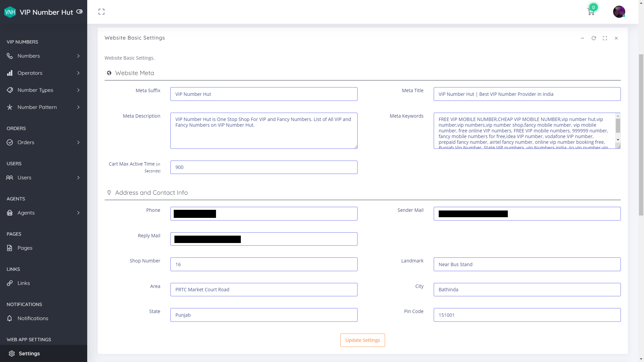Viewport: 644px width, 362px height.
Task: Click the Pin Code input field
Action: [527, 315]
